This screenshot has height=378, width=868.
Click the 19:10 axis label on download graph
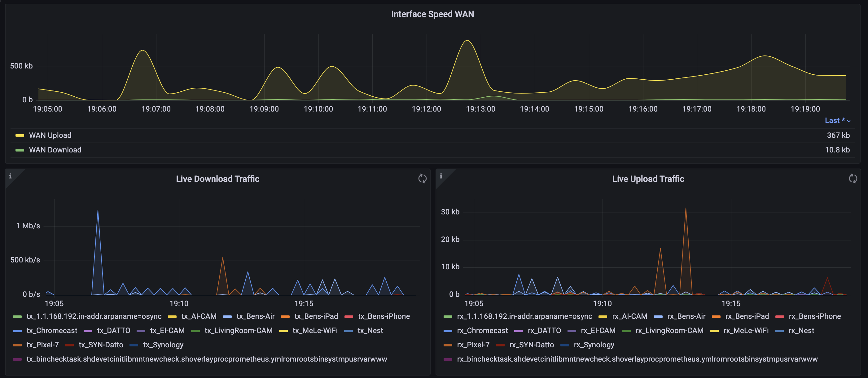[x=179, y=304]
